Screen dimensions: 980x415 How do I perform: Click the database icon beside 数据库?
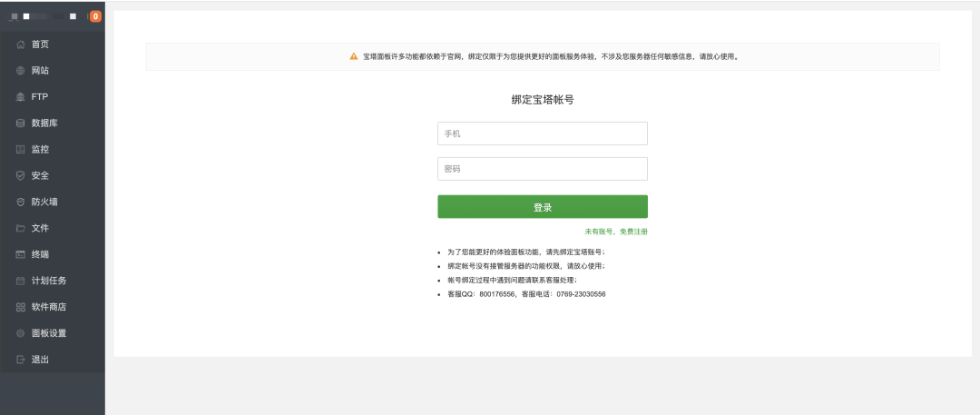tap(20, 124)
